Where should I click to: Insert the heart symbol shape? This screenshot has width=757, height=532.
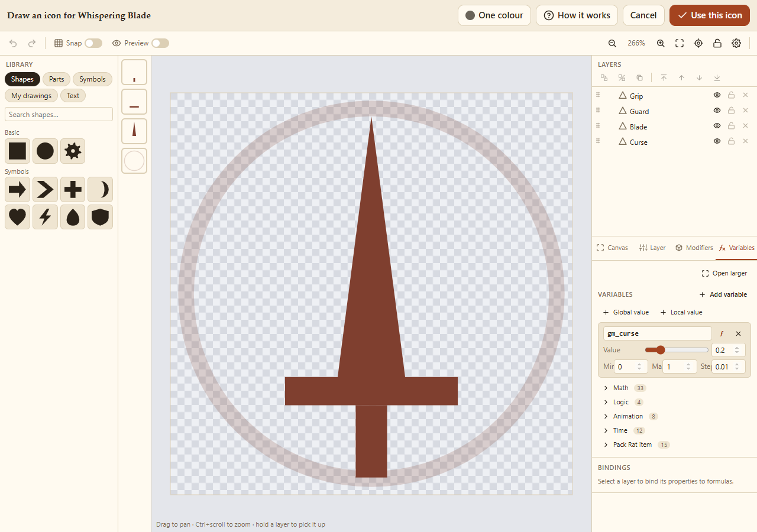(17, 217)
